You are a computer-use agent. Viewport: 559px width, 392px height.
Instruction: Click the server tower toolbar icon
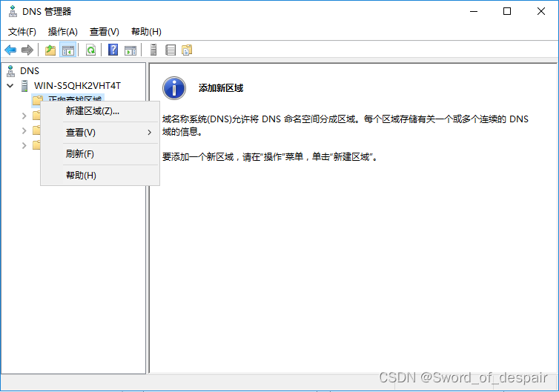coord(153,50)
